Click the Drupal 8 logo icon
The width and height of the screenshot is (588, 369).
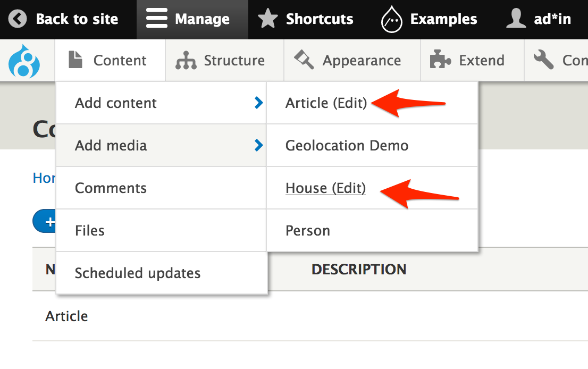pyautogui.click(x=24, y=62)
